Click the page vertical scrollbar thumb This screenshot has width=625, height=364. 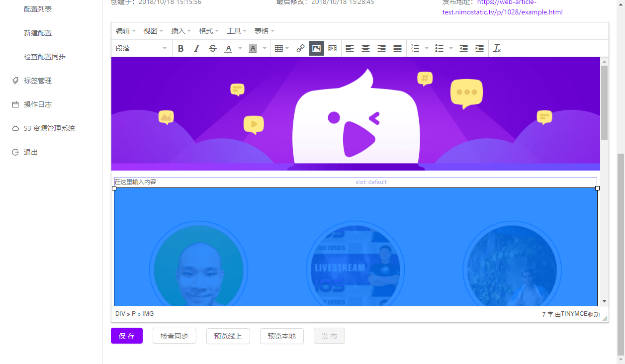pyautogui.click(x=621, y=255)
